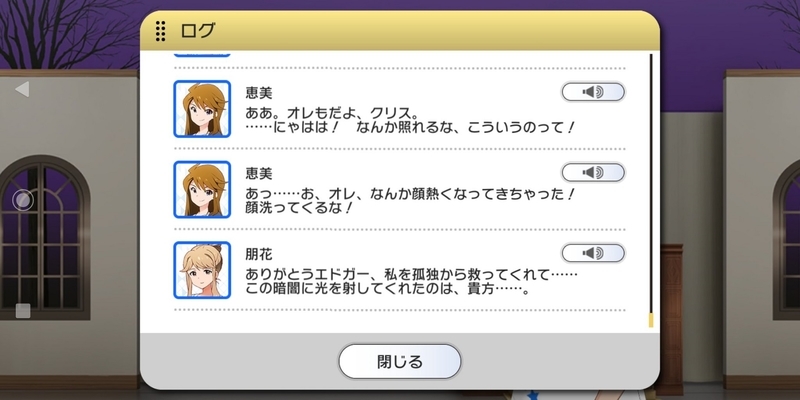The height and width of the screenshot is (400, 800).
Task: Click the partially visible portrait at log top
Action: 202,54
